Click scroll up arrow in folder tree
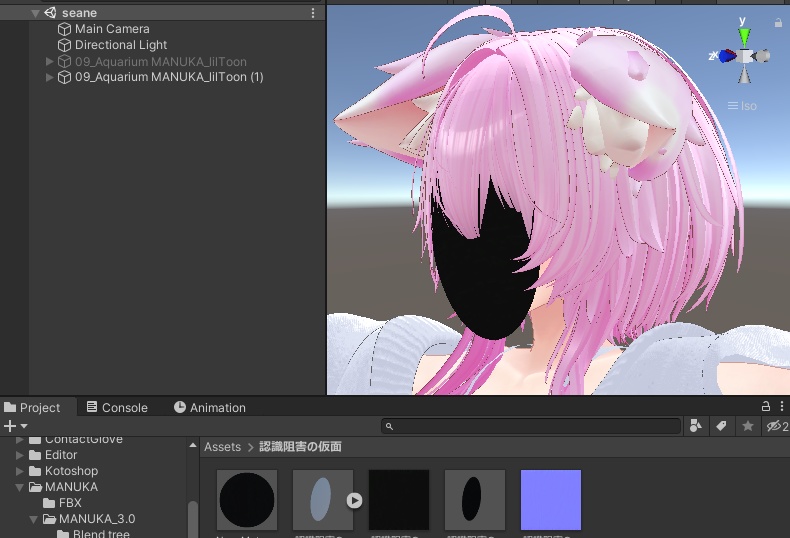 pos(192,446)
